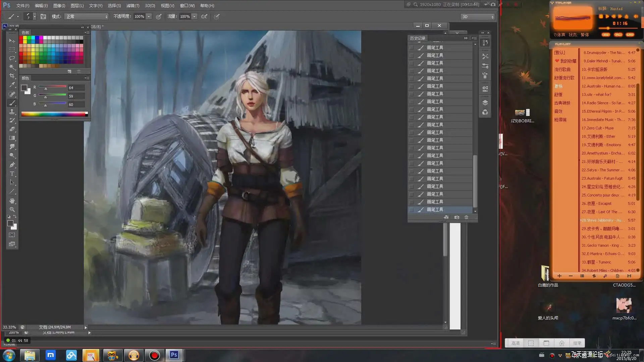Open the 图层(L) menu
This screenshot has height=362, width=644.
point(77,6)
